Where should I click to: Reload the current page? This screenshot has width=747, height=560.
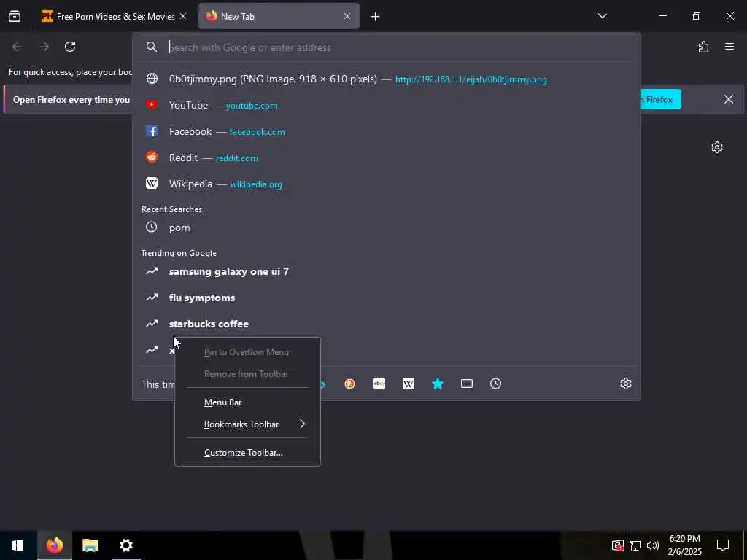point(70,47)
